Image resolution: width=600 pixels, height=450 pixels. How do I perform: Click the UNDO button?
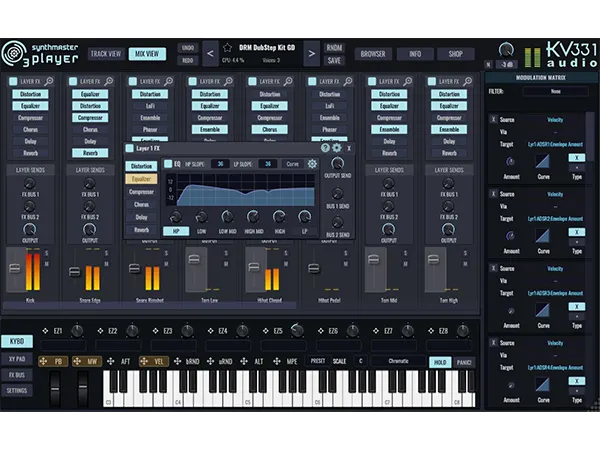click(188, 48)
